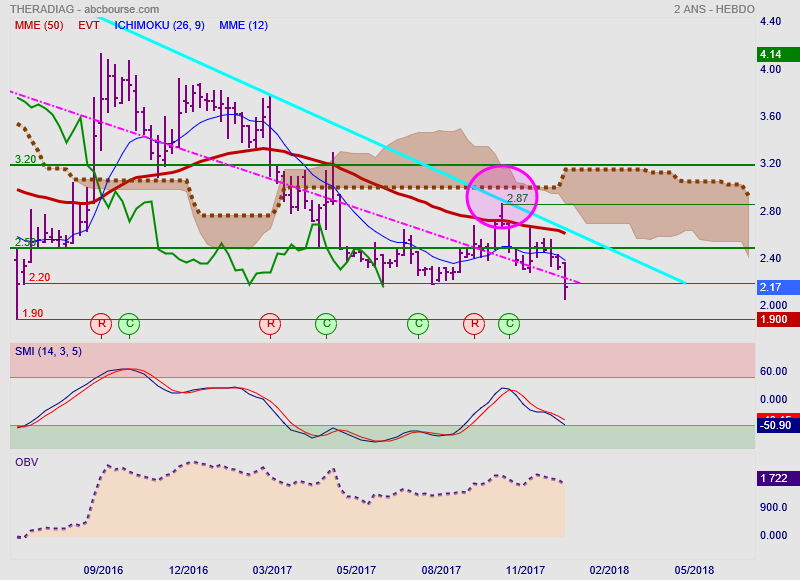The height and width of the screenshot is (580, 800).
Task: Click the 02/2018 date label
Action: click(x=609, y=570)
